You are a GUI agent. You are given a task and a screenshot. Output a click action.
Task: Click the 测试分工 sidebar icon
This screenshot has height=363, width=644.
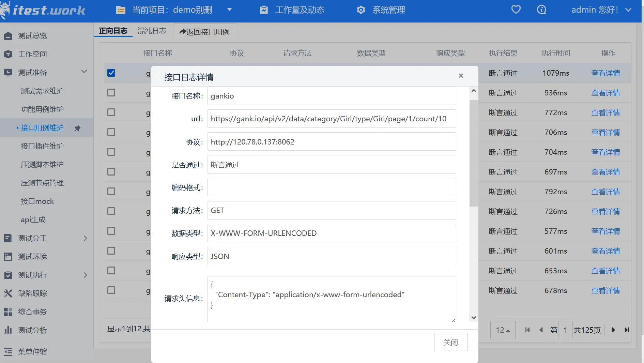[8, 238]
